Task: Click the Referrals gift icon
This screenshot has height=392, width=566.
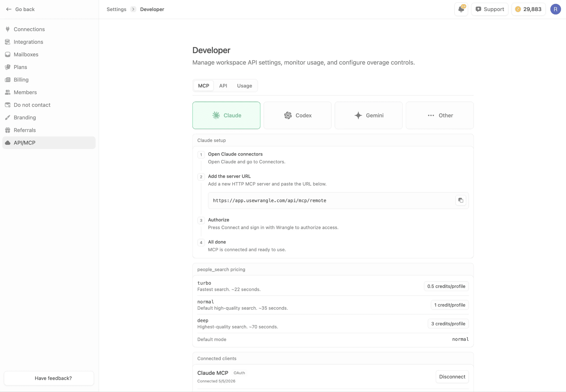Action: tap(8, 130)
